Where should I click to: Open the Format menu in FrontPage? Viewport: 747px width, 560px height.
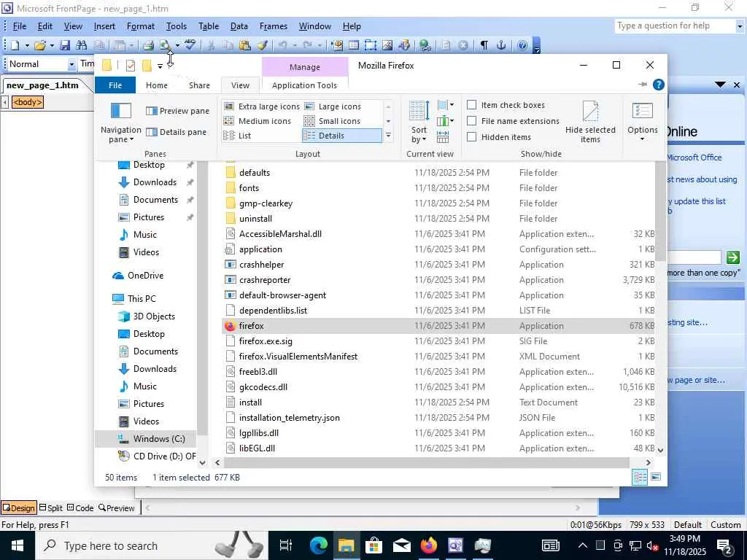tap(141, 26)
